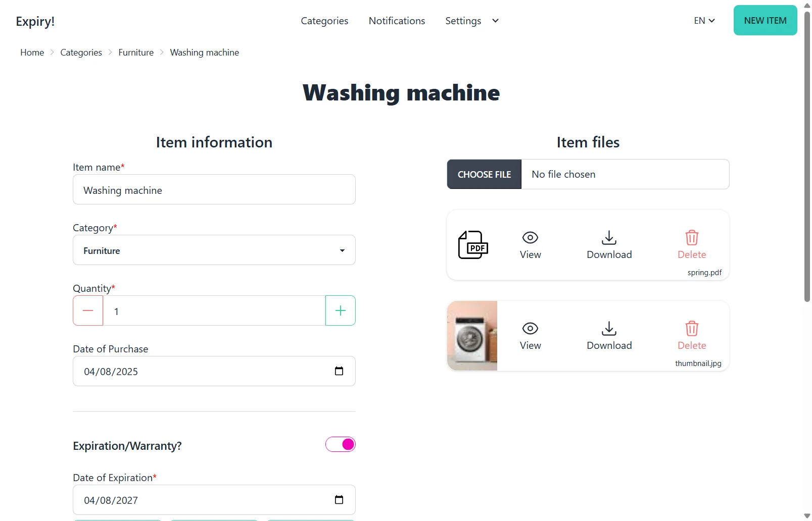Click the PDF document icon for spring.pdf
812x521 pixels.
(472, 245)
